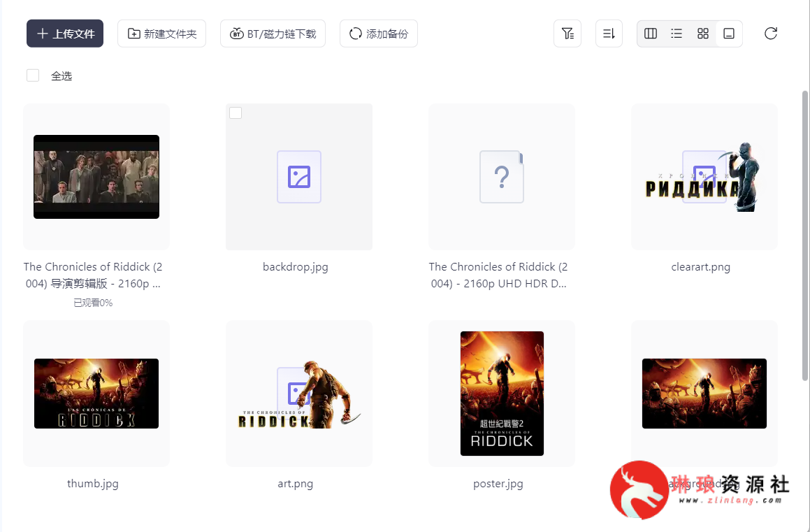The image size is (810, 532).
Task: Open the file thumbnail right of poster.jpg
Action: click(x=704, y=394)
